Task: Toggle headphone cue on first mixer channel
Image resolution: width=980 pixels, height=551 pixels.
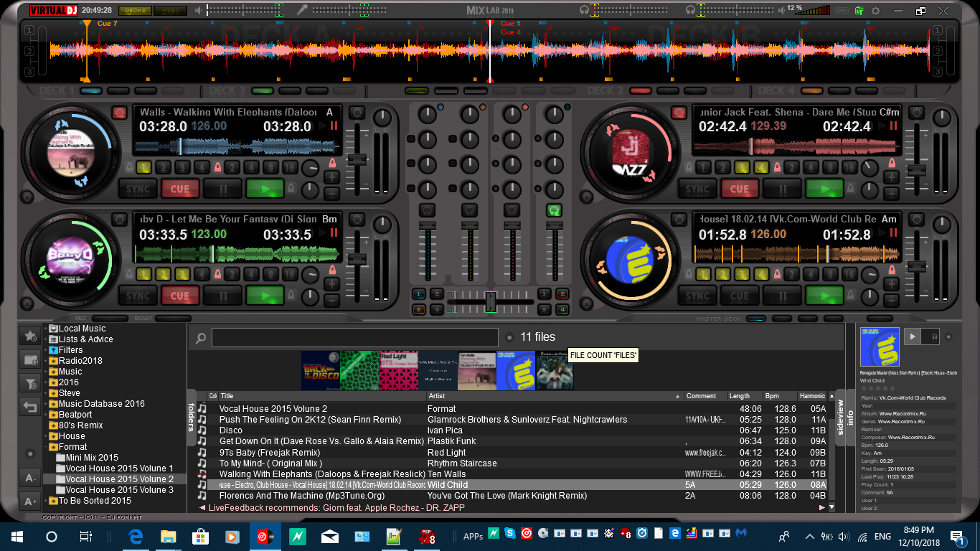Action: [x=428, y=210]
